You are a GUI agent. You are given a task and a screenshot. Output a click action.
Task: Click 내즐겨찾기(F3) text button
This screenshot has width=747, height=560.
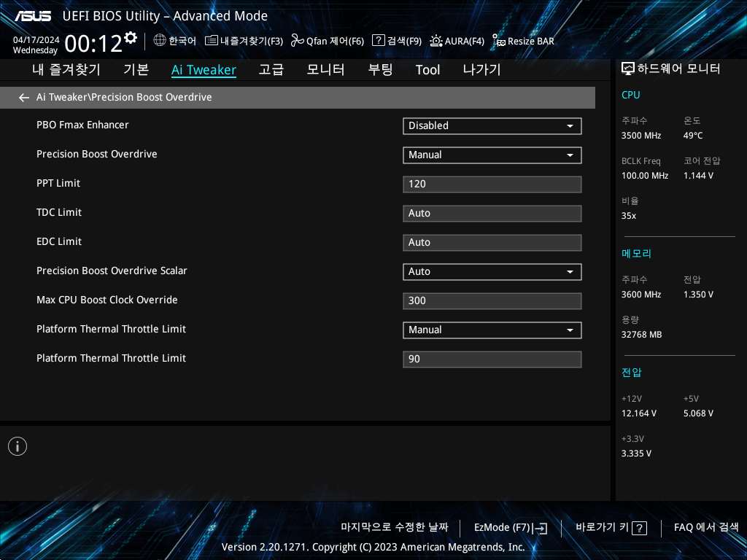[x=251, y=41]
